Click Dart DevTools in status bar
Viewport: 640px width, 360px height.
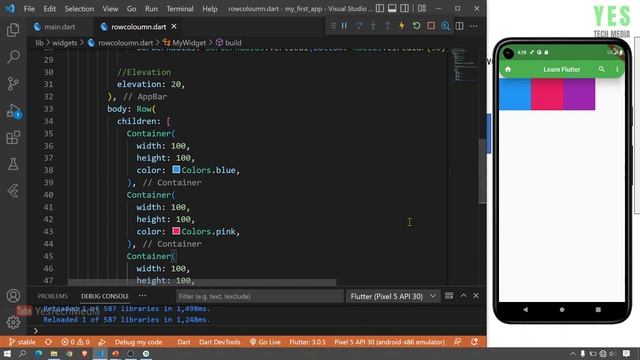point(220,342)
